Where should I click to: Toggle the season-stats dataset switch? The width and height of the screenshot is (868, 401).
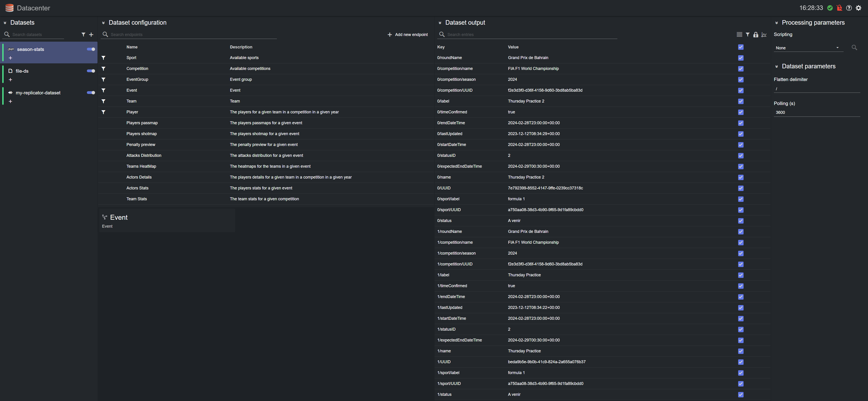tap(91, 49)
